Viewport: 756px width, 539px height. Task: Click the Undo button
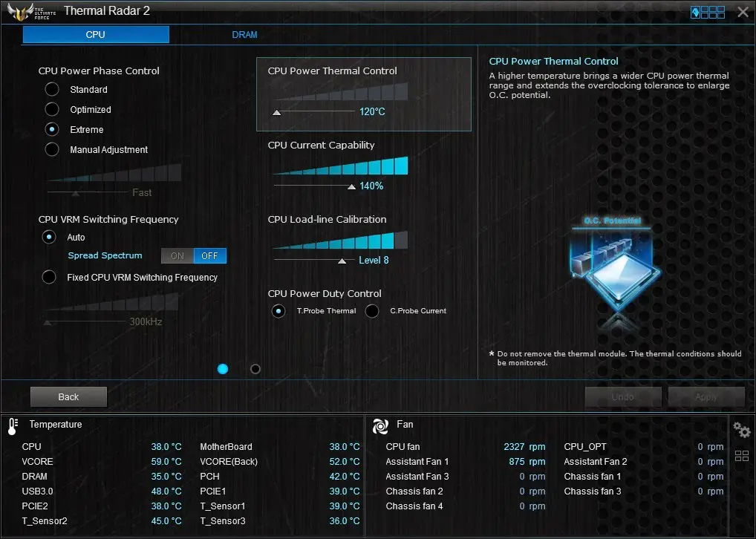(623, 396)
